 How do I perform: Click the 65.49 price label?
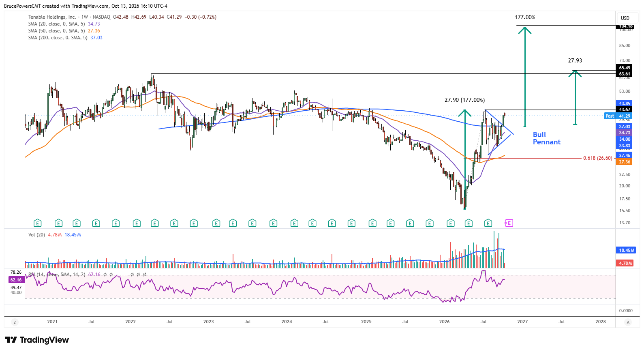(625, 68)
